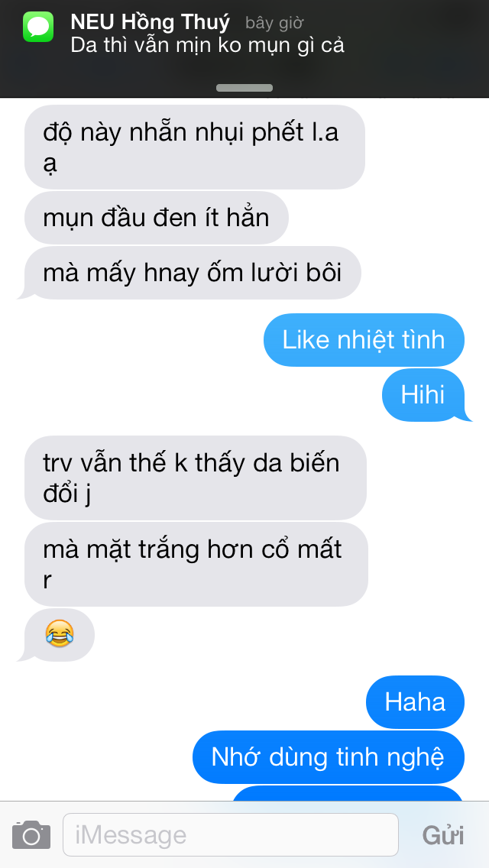The height and width of the screenshot is (868, 489).
Task: Tap the "độ này nhẵn nhụi phết" message bubble
Action: pos(195,147)
